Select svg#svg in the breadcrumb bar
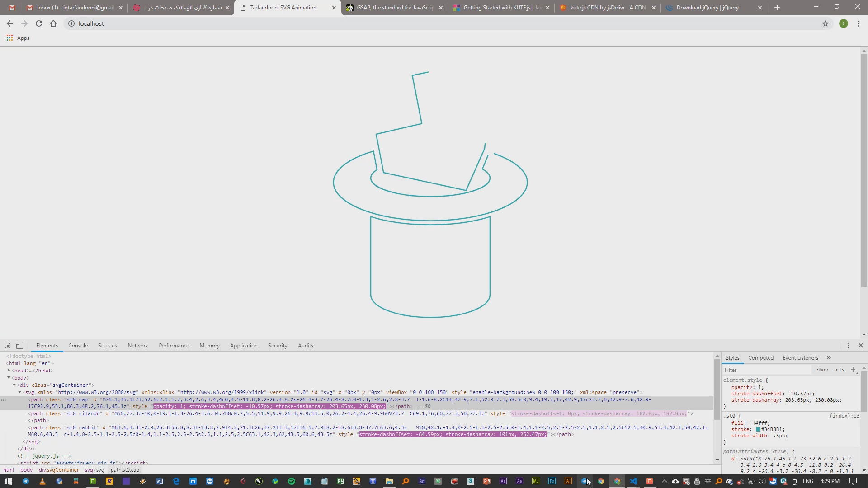This screenshot has height=488, width=868. coord(94,470)
